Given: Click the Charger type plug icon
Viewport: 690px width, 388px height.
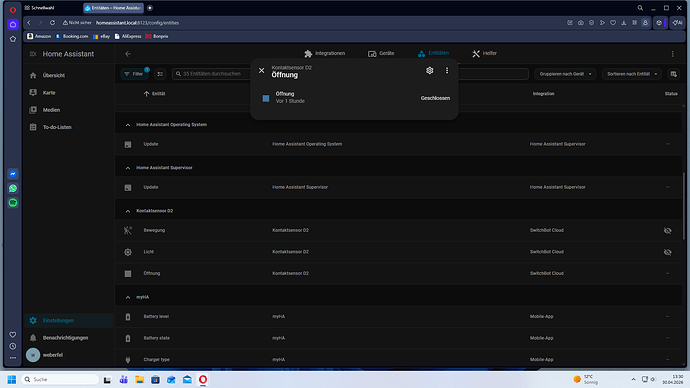Looking at the screenshot, I should tap(128, 360).
